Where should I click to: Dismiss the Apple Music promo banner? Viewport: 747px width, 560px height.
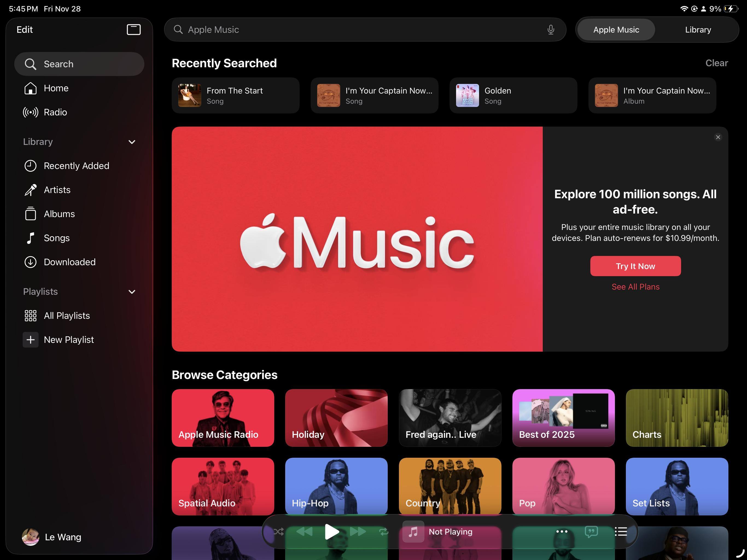pos(718,137)
